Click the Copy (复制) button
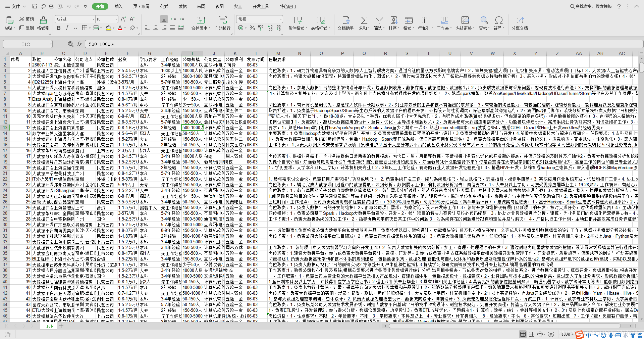This screenshot has width=644, height=339. point(26,28)
